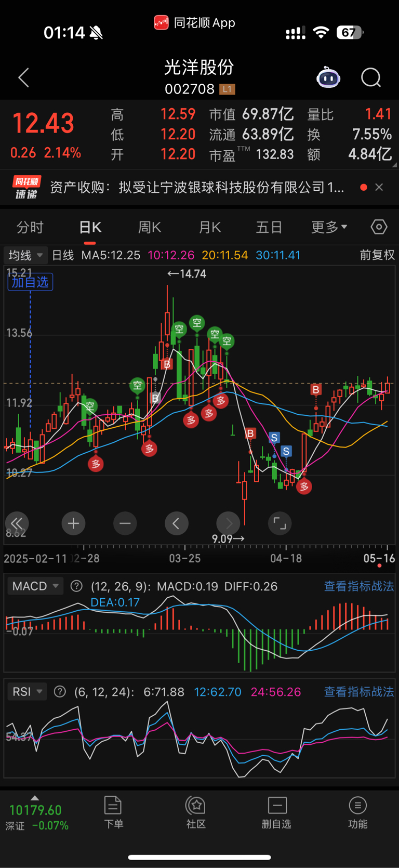Screen dimensions: 399x868
Task: Select the 日K tab
Action: point(90,227)
